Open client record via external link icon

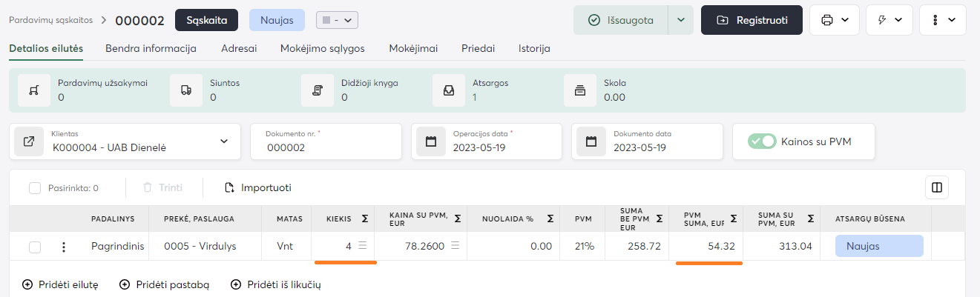(29, 141)
